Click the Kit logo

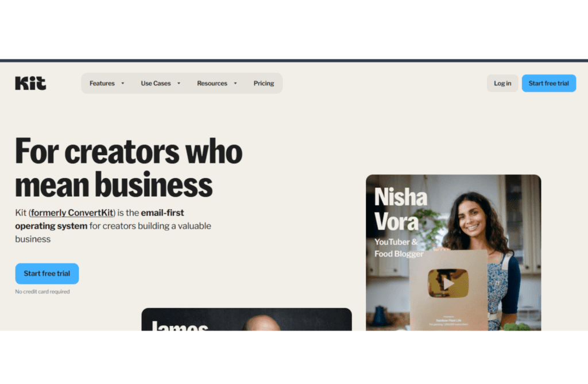30,83
